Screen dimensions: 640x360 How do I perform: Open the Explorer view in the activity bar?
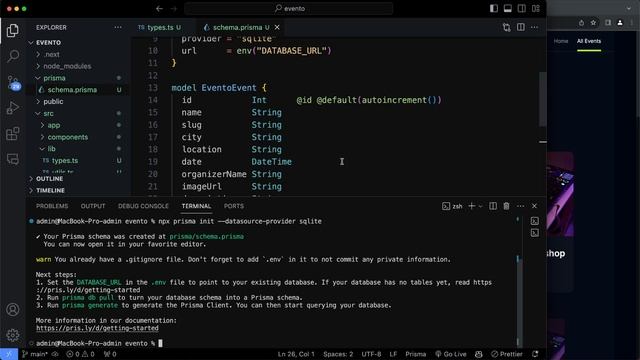[13, 31]
